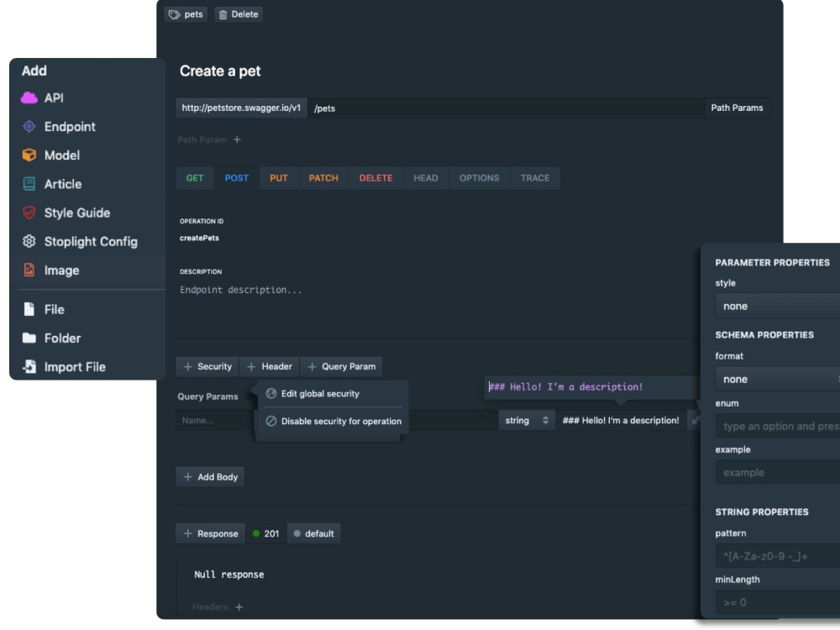Click the plus icon on Response button
Viewport: 840px width, 630px height.
coord(187,533)
